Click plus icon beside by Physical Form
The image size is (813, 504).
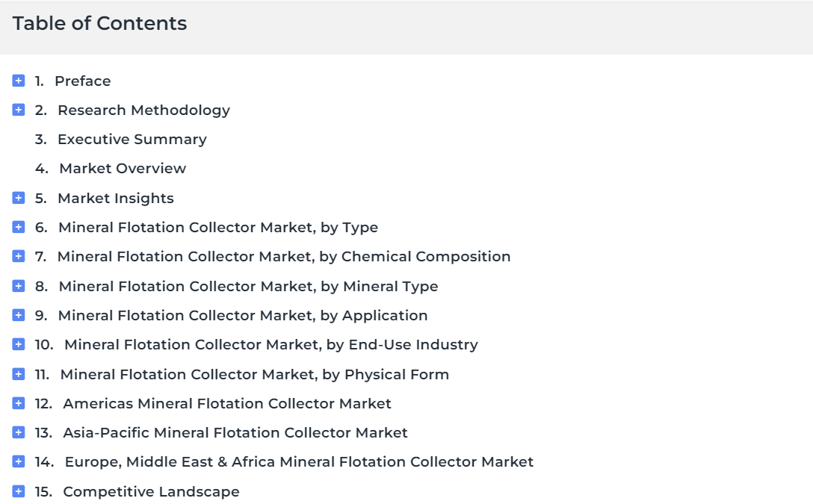(19, 374)
